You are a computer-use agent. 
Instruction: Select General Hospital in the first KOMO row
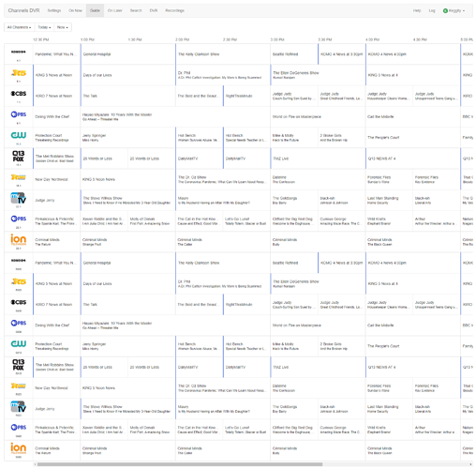click(x=128, y=54)
